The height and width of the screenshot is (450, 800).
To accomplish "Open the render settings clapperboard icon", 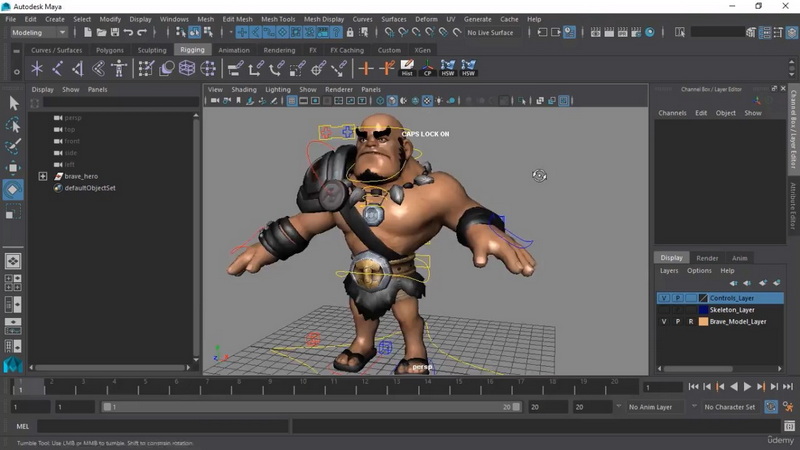I will pyautogui.click(x=636, y=32).
